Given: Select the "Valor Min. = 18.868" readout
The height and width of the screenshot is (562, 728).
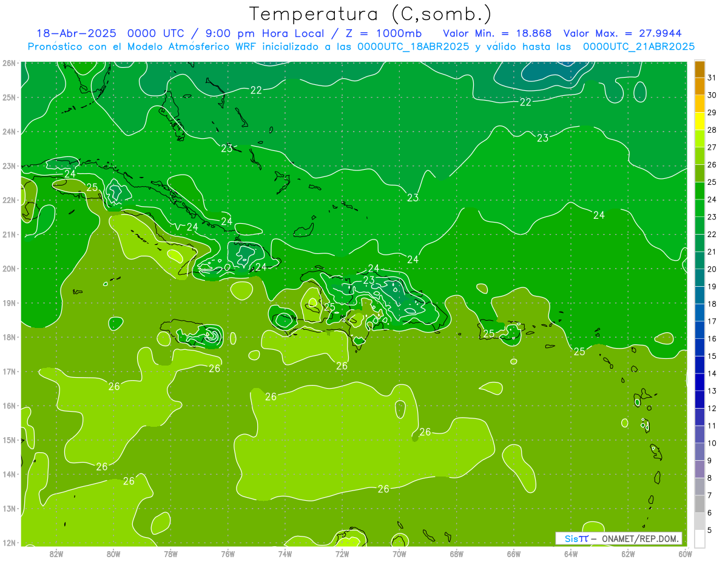Looking at the screenshot, I should (x=497, y=33).
